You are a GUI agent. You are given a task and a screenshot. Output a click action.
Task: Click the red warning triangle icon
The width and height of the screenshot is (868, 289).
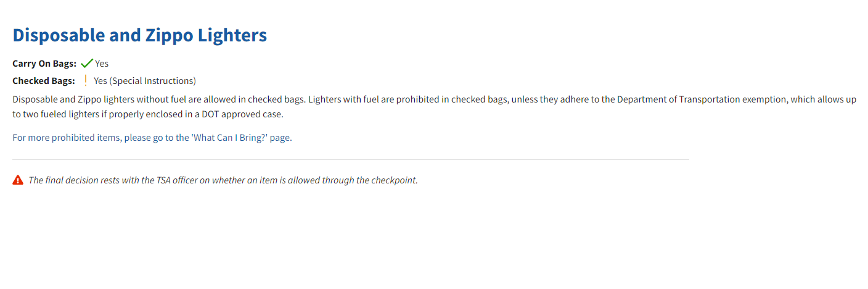pyautogui.click(x=18, y=180)
